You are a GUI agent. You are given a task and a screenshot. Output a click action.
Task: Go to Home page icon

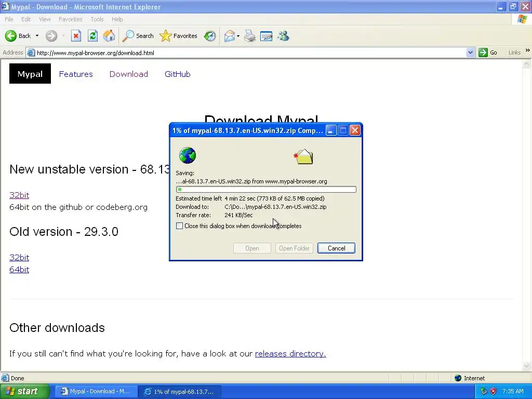pos(109,36)
